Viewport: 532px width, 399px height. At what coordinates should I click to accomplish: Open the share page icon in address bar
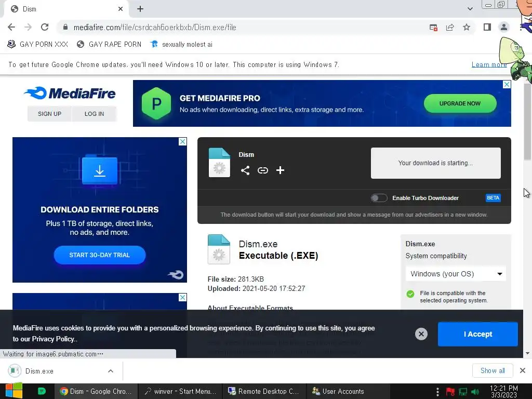click(450, 27)
